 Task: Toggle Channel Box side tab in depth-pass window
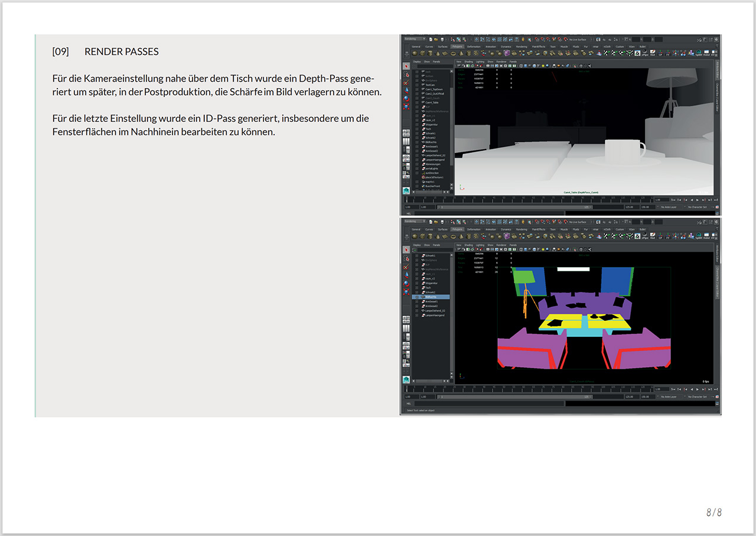tap(718, 96)
